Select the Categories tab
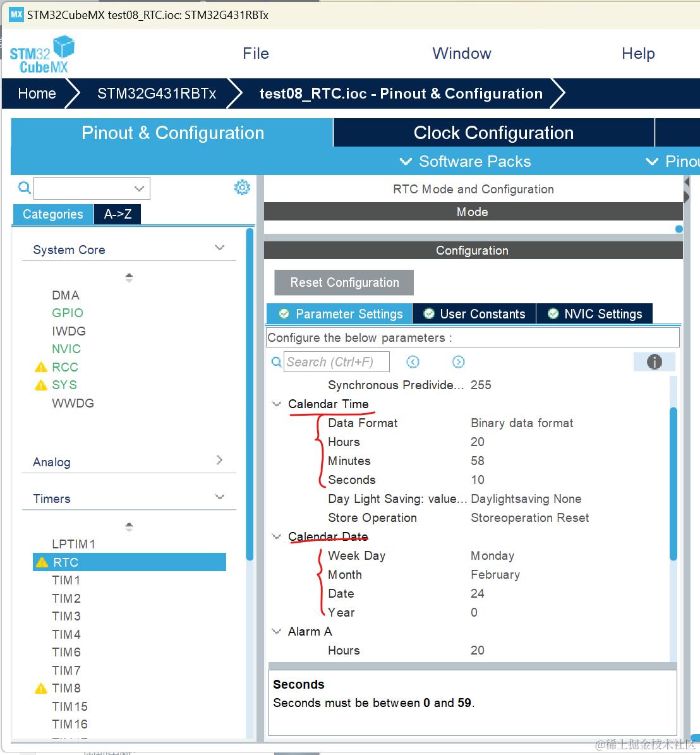 pyautogui.click(x=53, y=214)
